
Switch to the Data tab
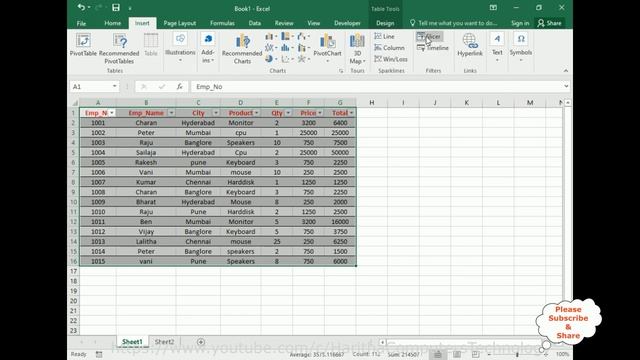click(x=255, y=23)
